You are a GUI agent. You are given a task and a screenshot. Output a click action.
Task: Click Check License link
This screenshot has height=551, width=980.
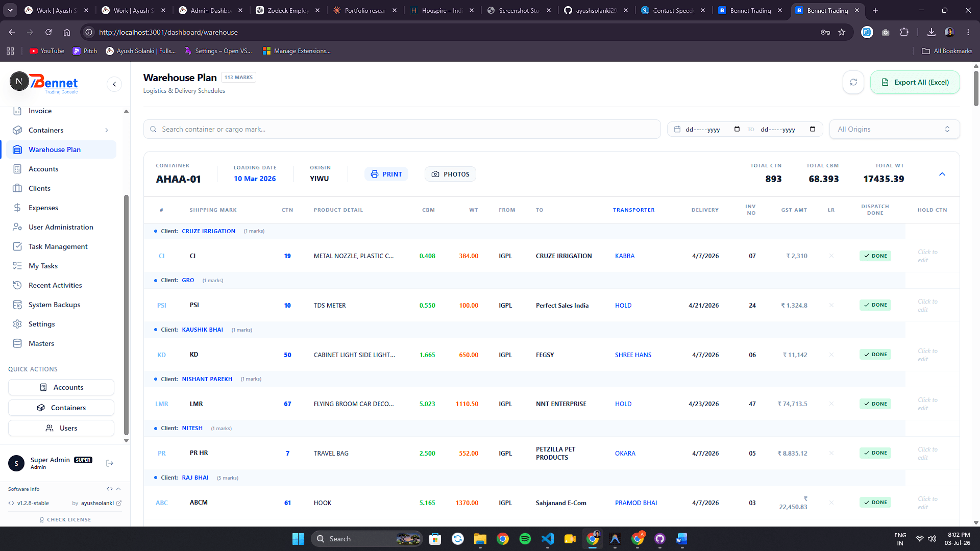click(65, 519)
